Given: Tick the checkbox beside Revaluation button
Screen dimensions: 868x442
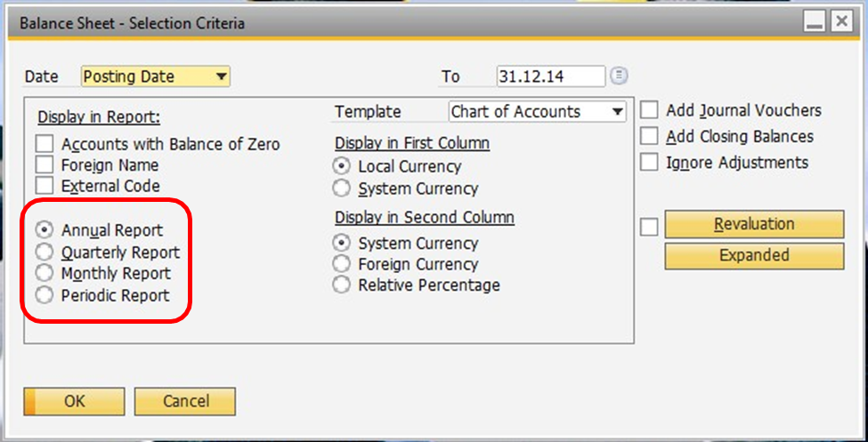Looking at the screenshot, I should (x=650, y=227).
